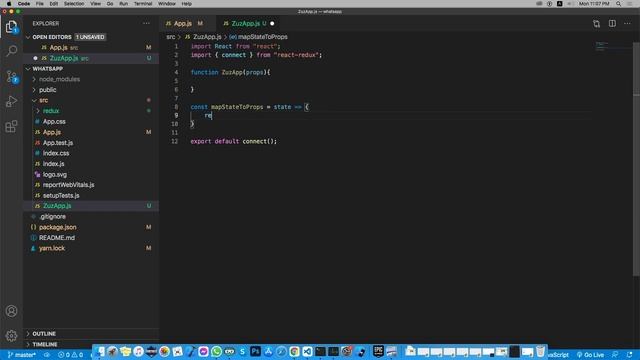Collapse the WHATSAPP folder section
640x360 pixels.
tap(28, 69)
